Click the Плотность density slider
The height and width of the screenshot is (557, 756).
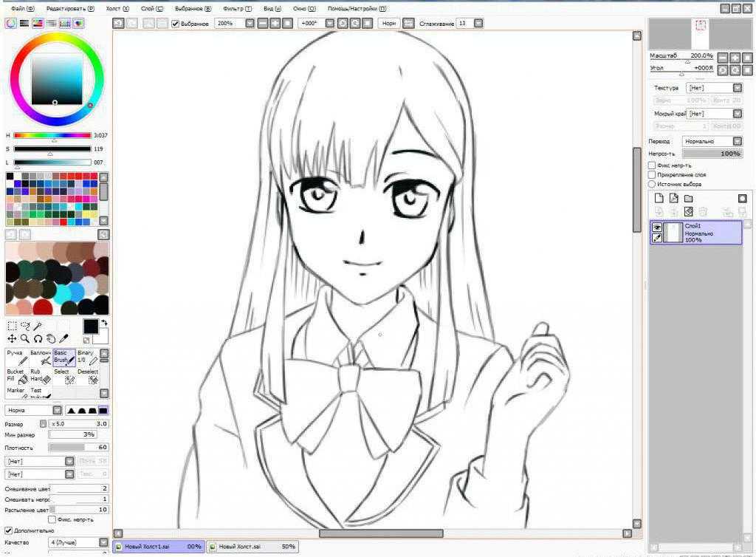pyautogui.click(x=78, y=448)
